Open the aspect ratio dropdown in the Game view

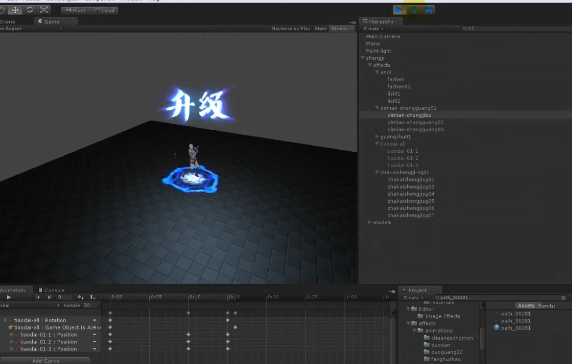click(31, 28)
